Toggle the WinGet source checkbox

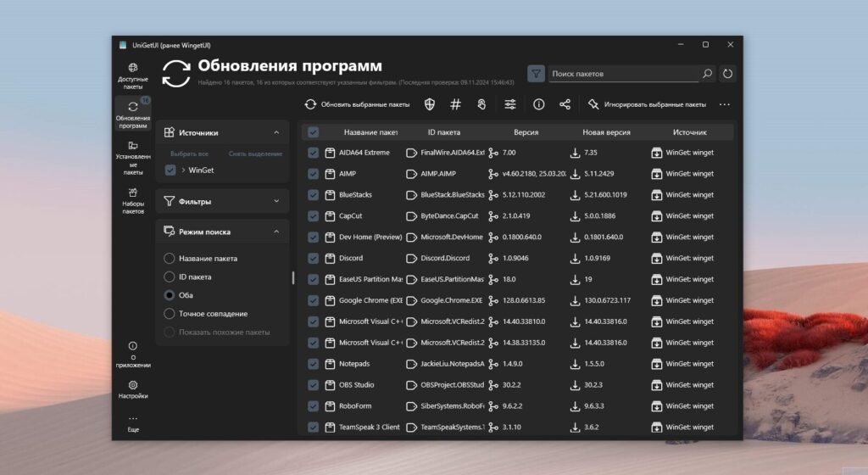point(170,170)
